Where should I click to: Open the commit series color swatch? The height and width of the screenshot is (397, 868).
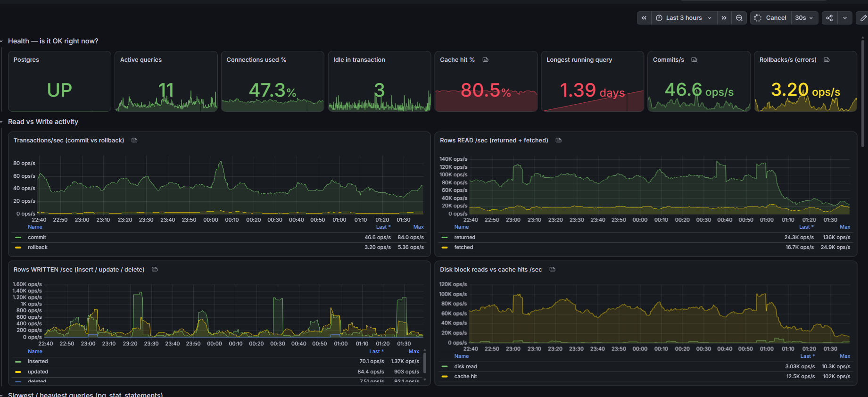18,238
